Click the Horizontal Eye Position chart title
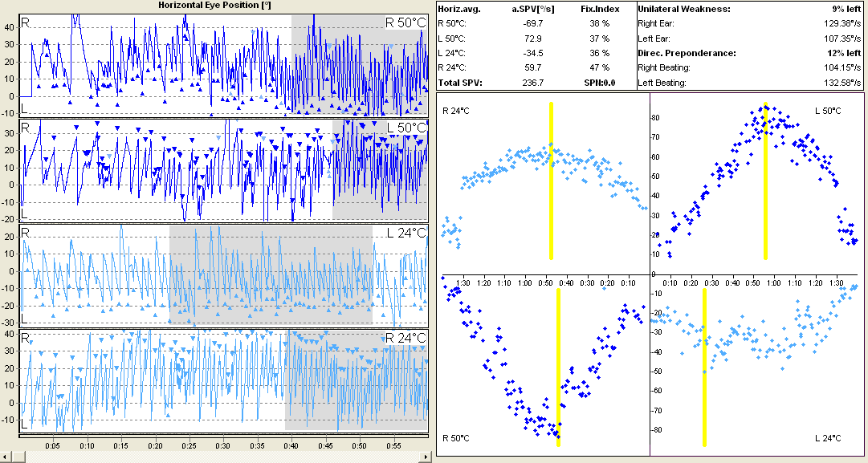This screenshot has width=868, height=463. tap(214, 6)
